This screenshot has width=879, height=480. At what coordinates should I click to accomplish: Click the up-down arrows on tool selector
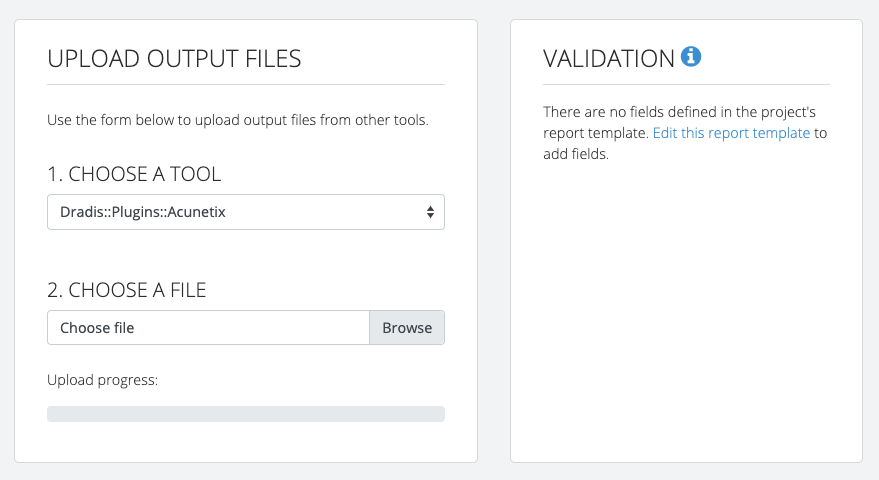point(430,212)
